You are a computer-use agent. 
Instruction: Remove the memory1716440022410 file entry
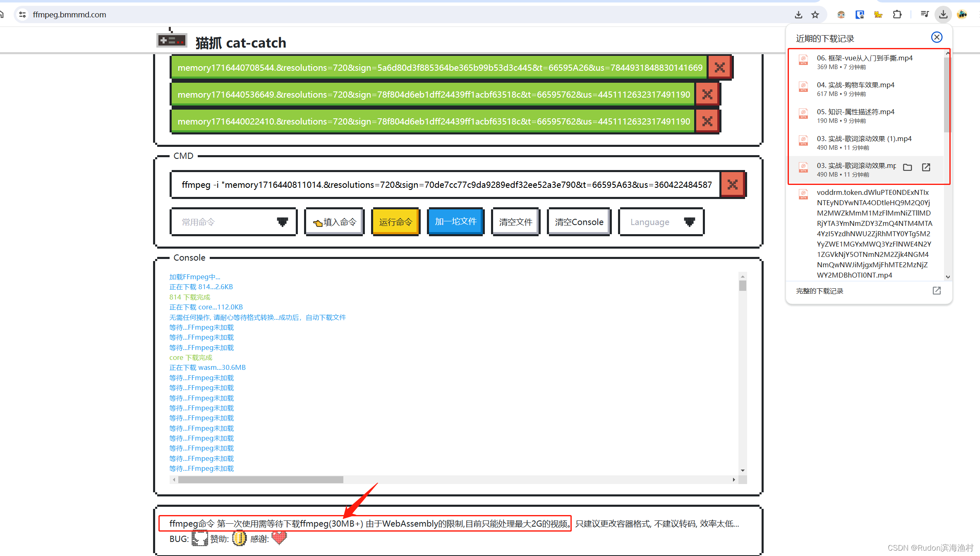pos(707,121)
